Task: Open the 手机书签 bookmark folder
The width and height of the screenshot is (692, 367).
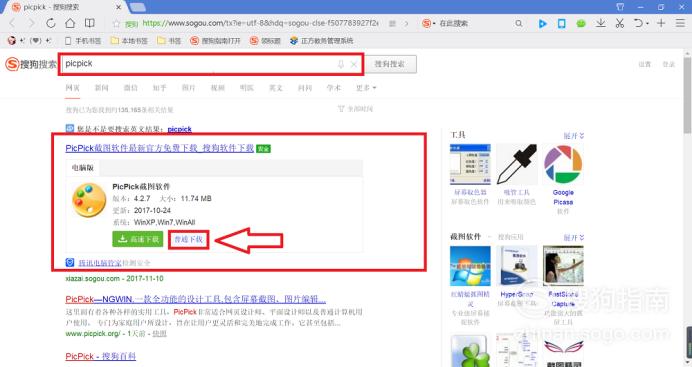Action: tap(83, 41)
